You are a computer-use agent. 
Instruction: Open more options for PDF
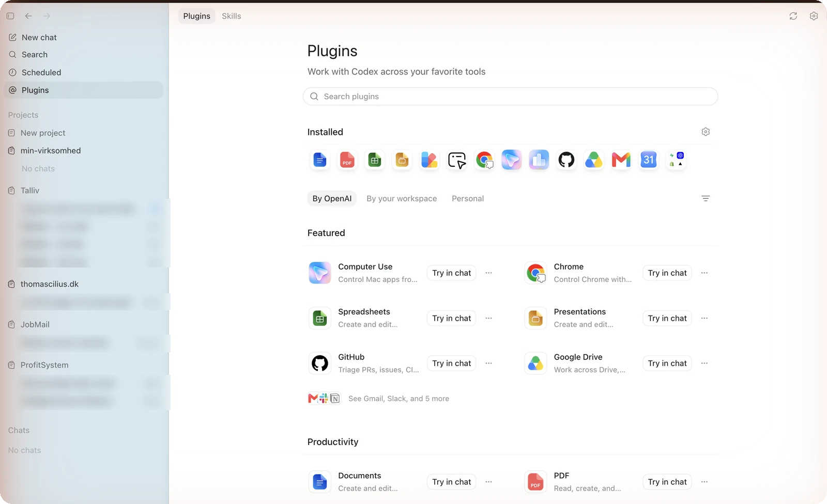click(704, 482)
